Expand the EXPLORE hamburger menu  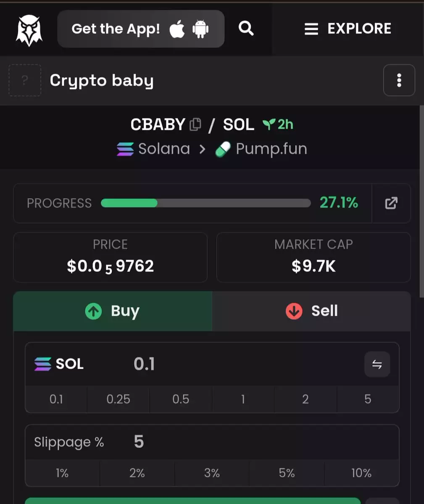[x=348, y=29]
